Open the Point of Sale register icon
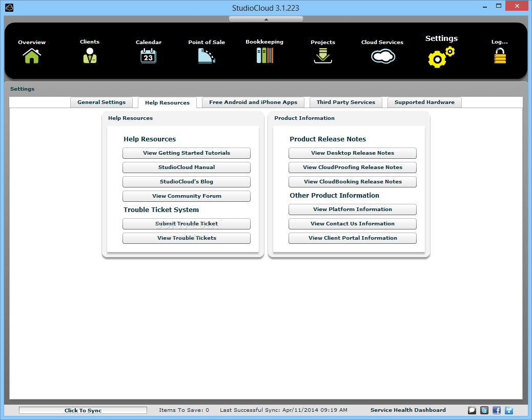The width and height of the screenshot is (532, 420). point(206,56)
